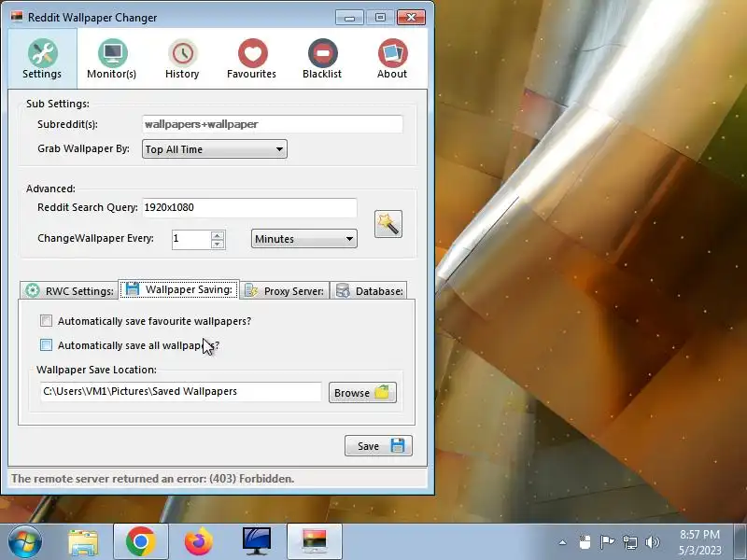Open Firefox from the taskbar
747x560 pixels.
tap(198, 542)
